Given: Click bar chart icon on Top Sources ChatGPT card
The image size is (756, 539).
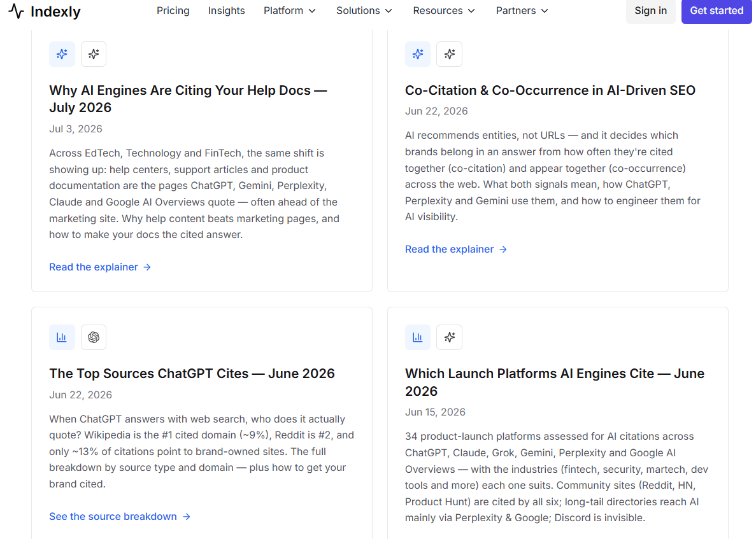Looking at the screenshot, I should click(62, 337).
